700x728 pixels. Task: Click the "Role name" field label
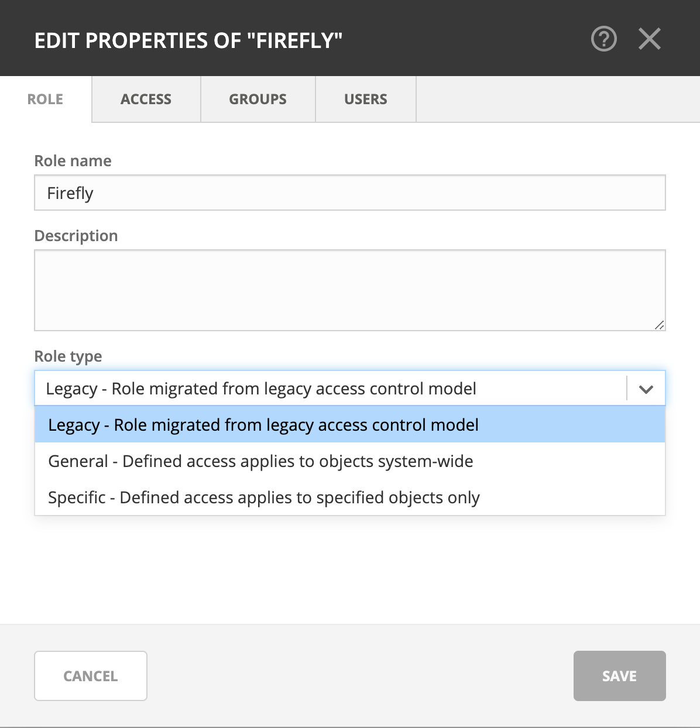pos(73,161)
